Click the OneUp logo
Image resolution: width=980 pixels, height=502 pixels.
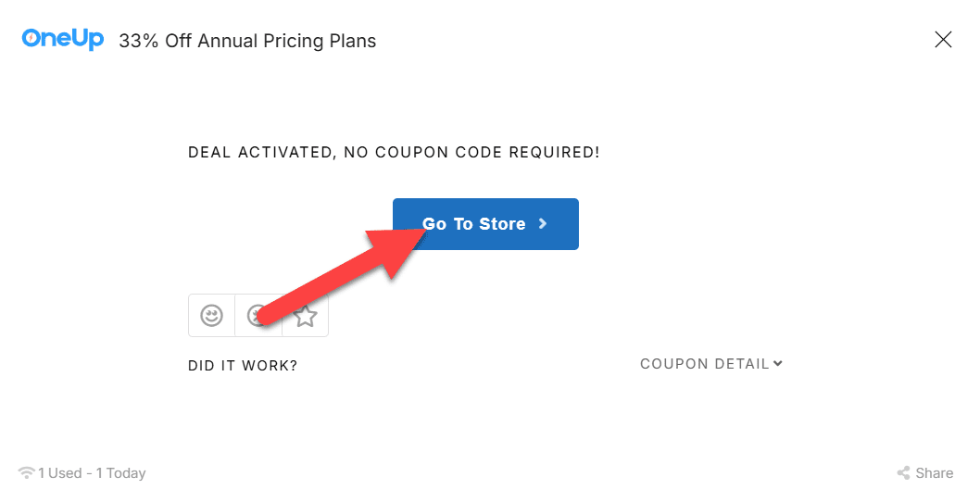coord(62,39)
